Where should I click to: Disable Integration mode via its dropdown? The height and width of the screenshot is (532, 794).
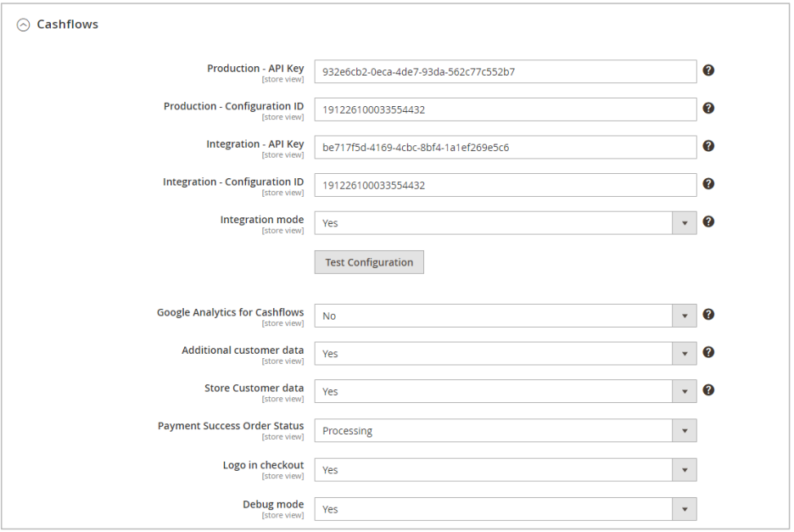[x=684, y=222]
